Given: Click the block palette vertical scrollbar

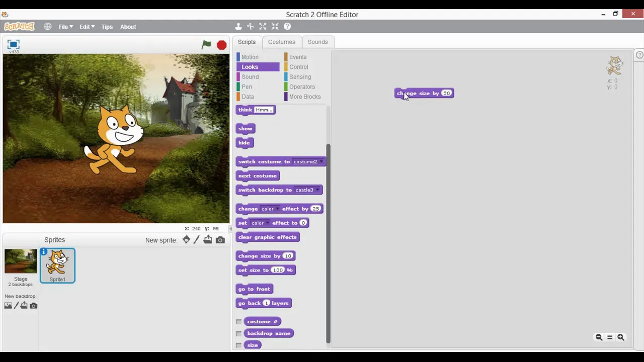Looking at the screenshot, I should 329,243.
